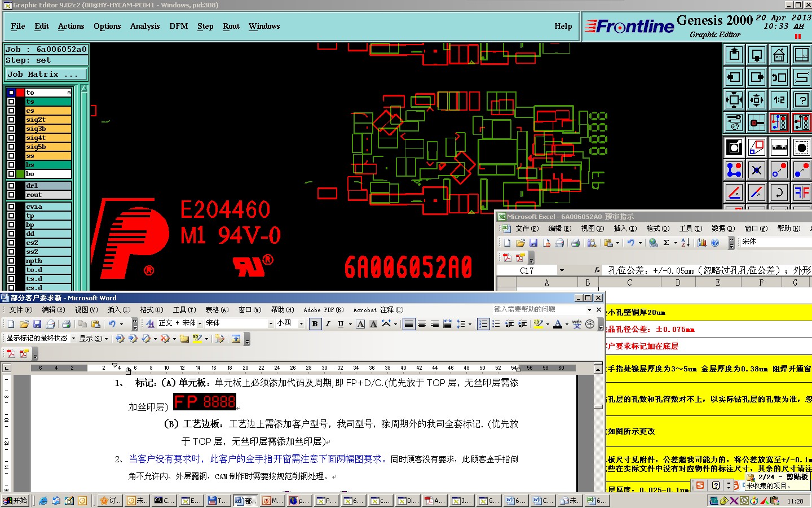The height and width of the screenshot is (508, 812).
Task: Click Save icon in Word toolbar
Action: pos(37,324)
